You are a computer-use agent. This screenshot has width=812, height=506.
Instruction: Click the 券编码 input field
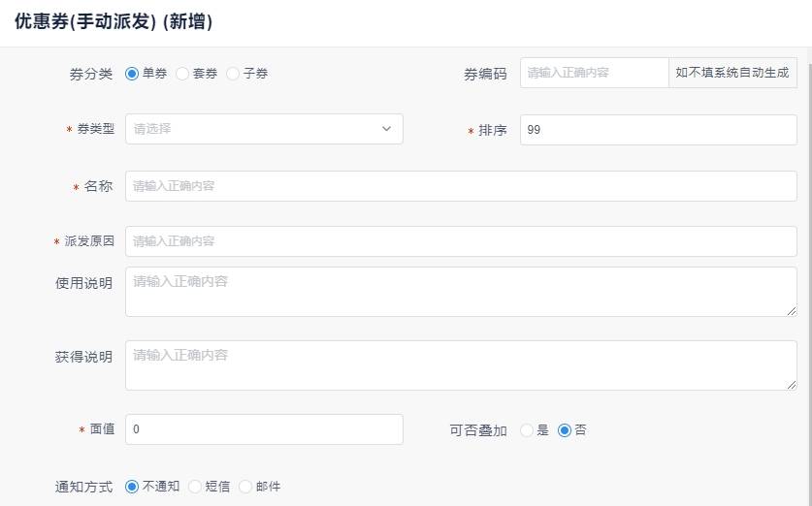(x=595, y=73)
